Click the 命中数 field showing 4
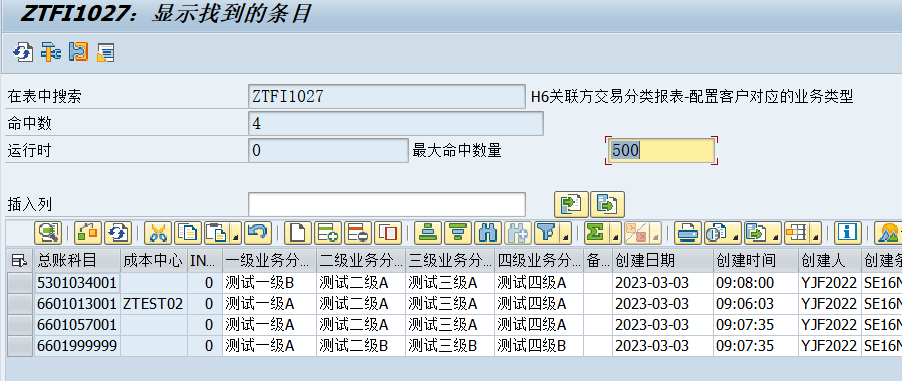 [x=396, y=123]
